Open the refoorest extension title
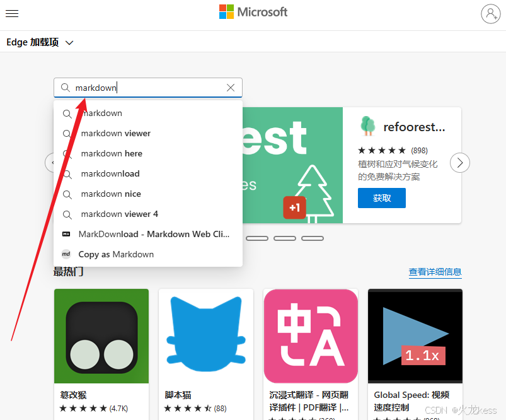The height and width of the screenshot is (420, 506). (415, 127)
